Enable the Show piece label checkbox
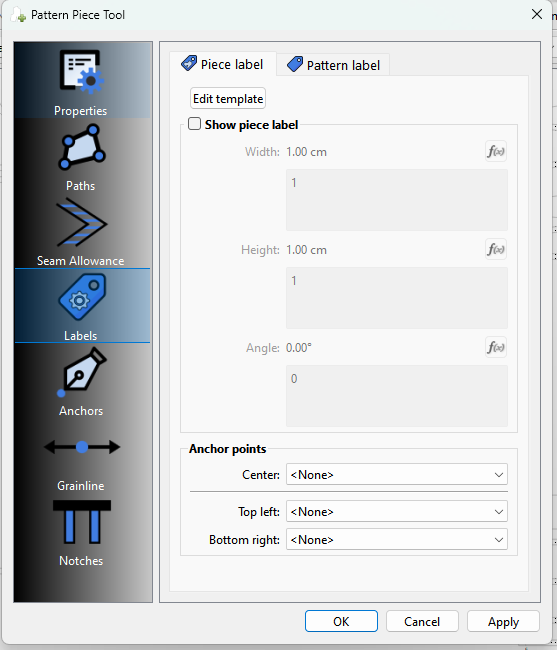This screenshot has width=557, height=650. point(194,124)
